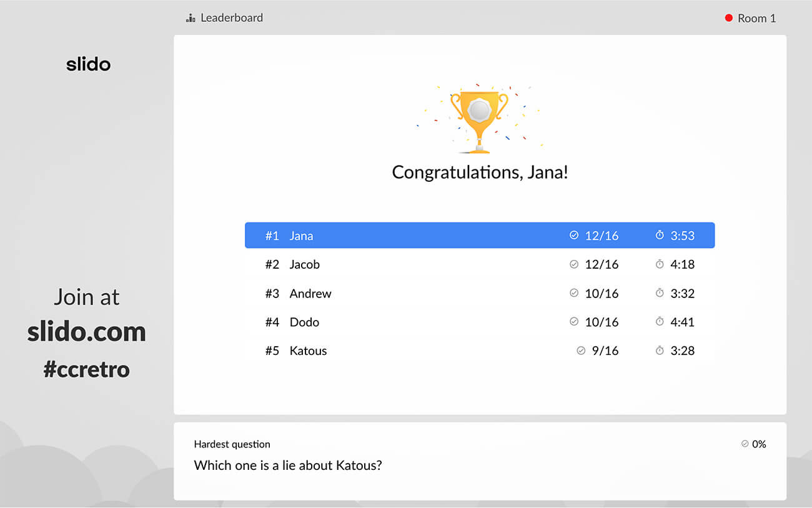Viewport: 812px width, 508px height.
Task: Click the checkmark icon beside Dodo's 10/16 score
Action: 574,322
